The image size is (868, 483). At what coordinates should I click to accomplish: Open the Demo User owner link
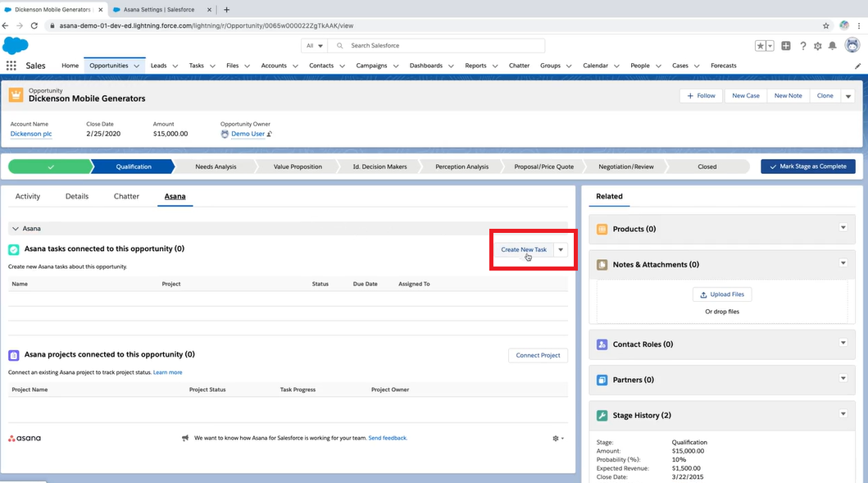point(248,134)
